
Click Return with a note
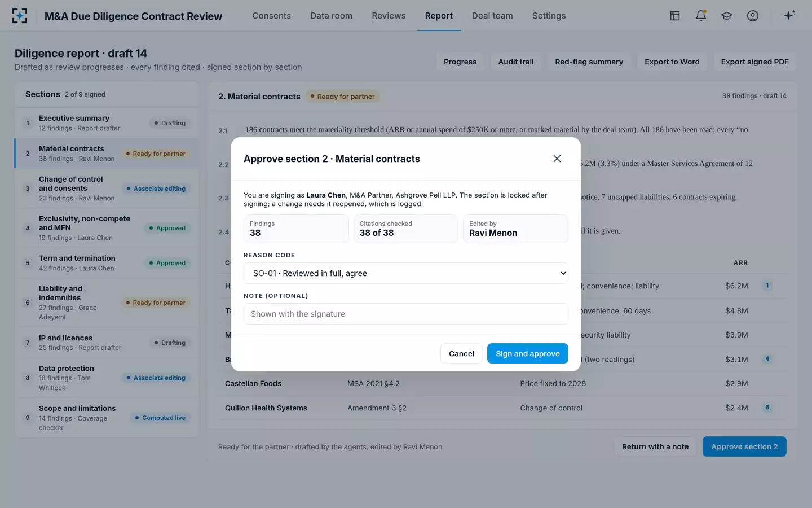[x=655, y=446]
